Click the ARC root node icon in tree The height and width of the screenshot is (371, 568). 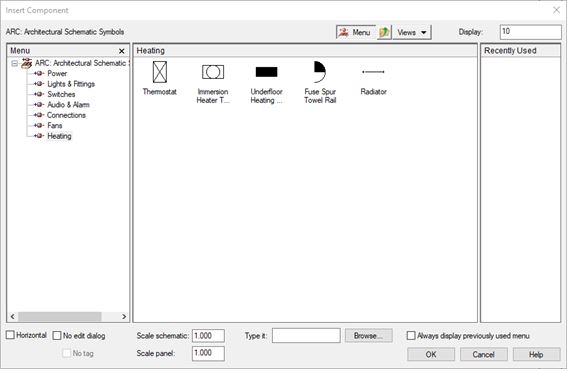click(x=26, y=63)
